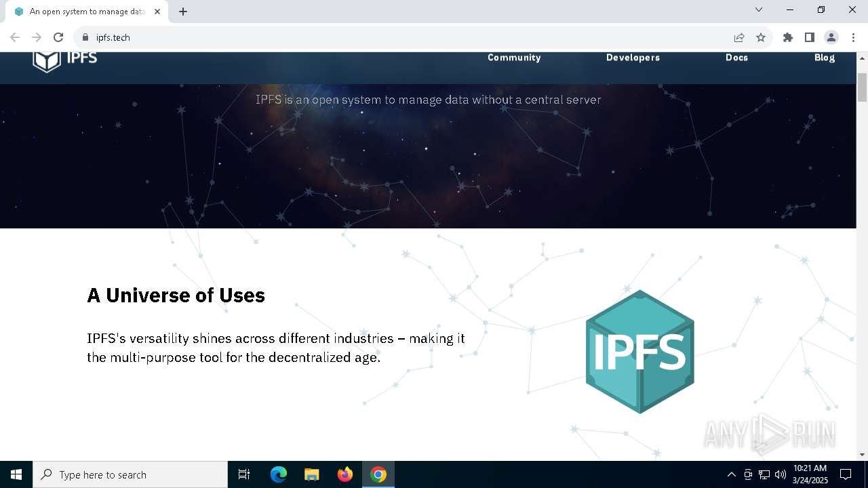Click scrollbar down arrow

tap(862, 455)
